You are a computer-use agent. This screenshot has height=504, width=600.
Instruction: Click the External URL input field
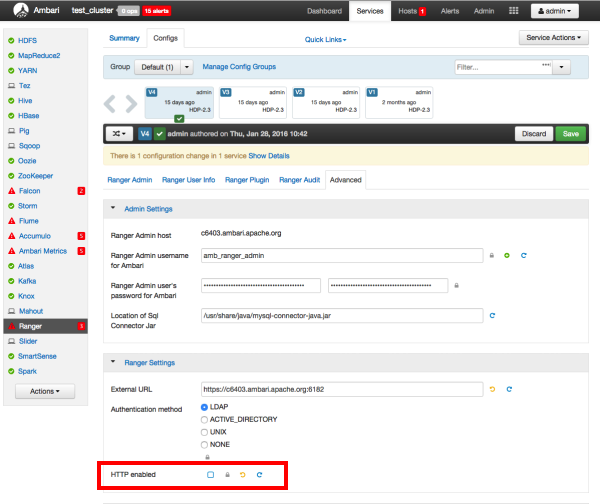[x=342, y=388]
